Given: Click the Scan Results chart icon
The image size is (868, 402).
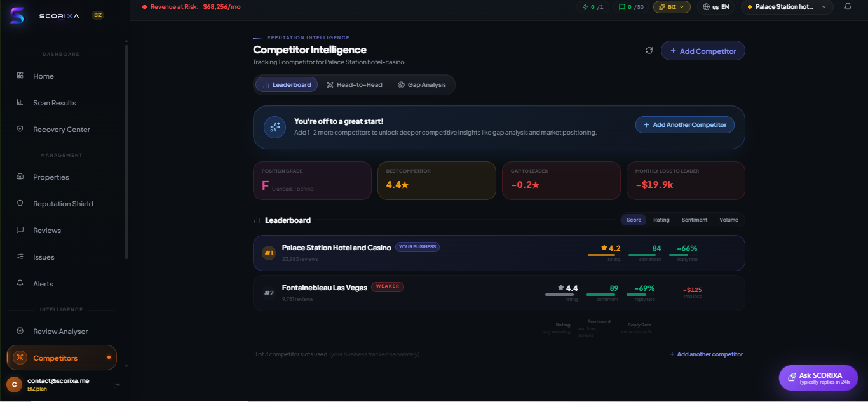Looking at the screenshot, I should (x=20, y=102).
